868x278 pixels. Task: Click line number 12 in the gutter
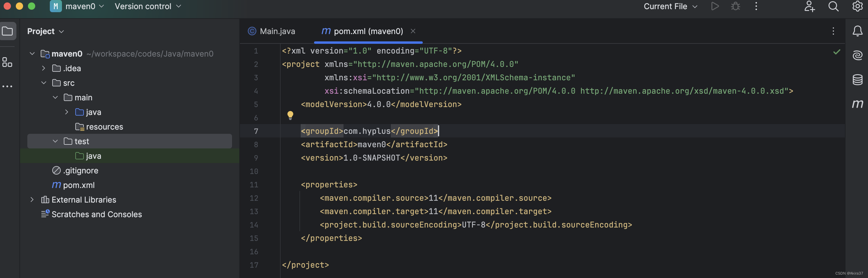(254, 198)
